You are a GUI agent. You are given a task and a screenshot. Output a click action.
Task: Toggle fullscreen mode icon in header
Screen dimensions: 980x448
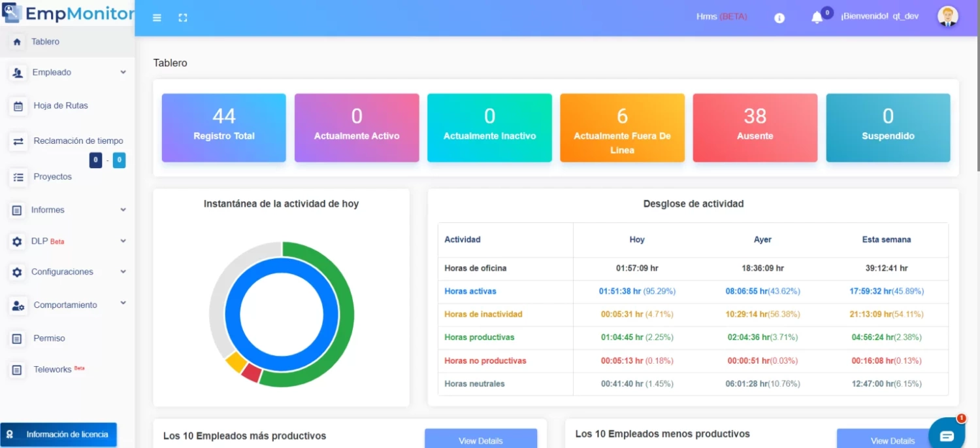pyautogui.click(x=183, y=18)
